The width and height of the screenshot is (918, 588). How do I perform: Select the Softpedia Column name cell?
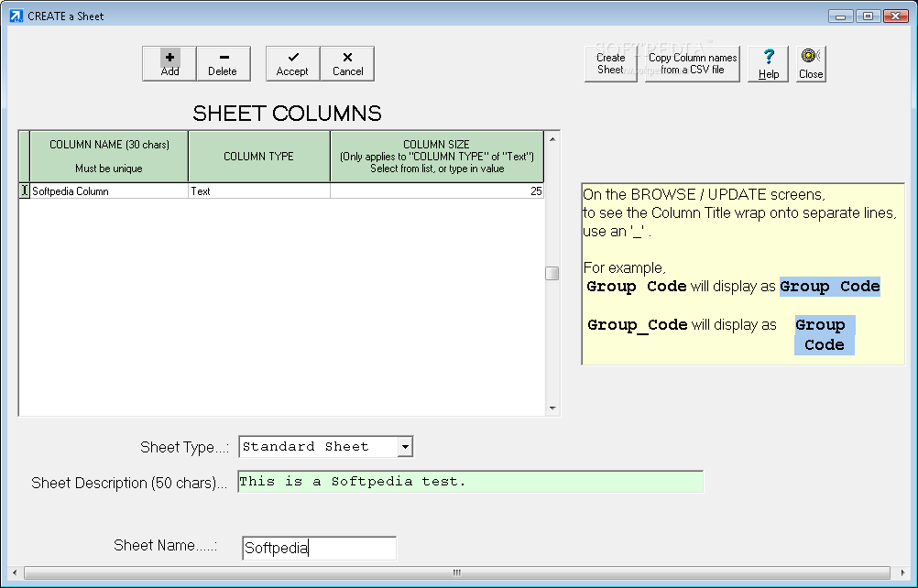109,191
